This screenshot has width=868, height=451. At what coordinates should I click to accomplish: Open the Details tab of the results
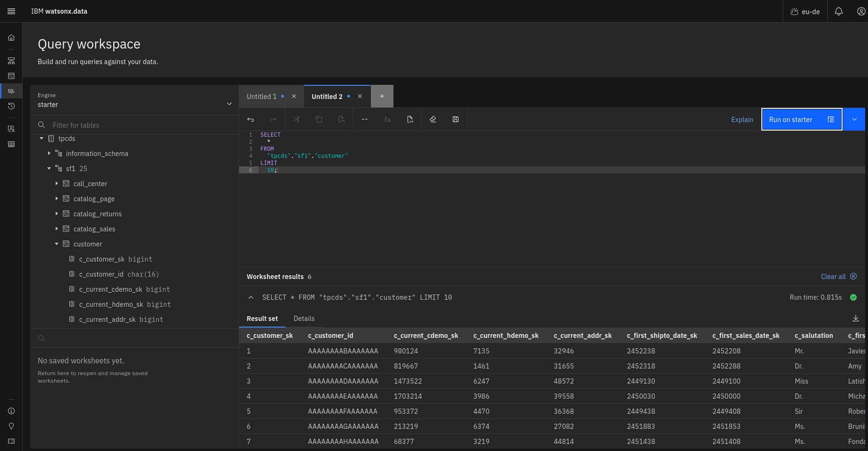(x=304, y=319)
